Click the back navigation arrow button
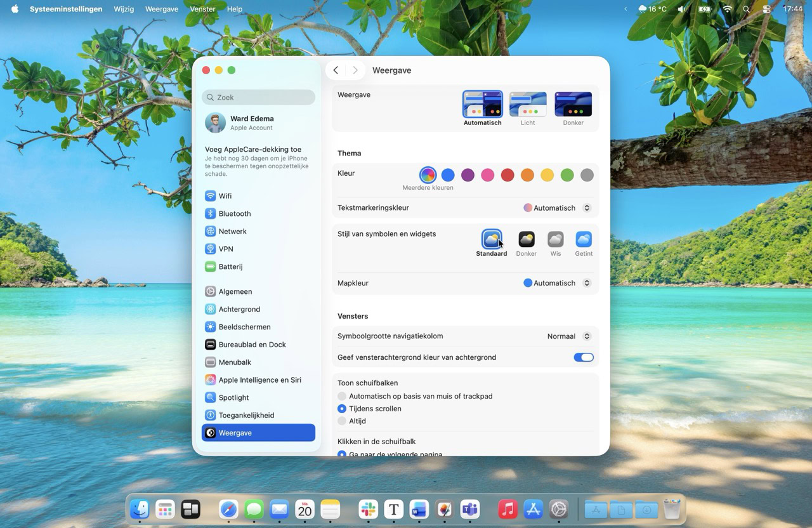Image resolution: width=812 pixels, height=528 pixels. [336, 70]
